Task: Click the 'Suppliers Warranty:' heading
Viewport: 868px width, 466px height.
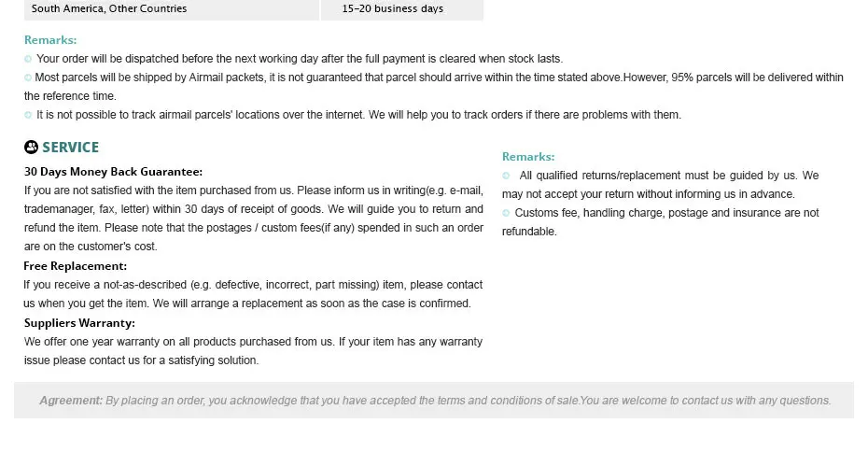Action: (x=79, y=323)
